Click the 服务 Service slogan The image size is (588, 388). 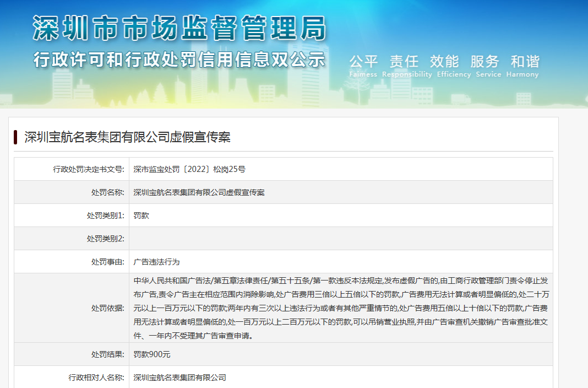(x=488, y=66)
